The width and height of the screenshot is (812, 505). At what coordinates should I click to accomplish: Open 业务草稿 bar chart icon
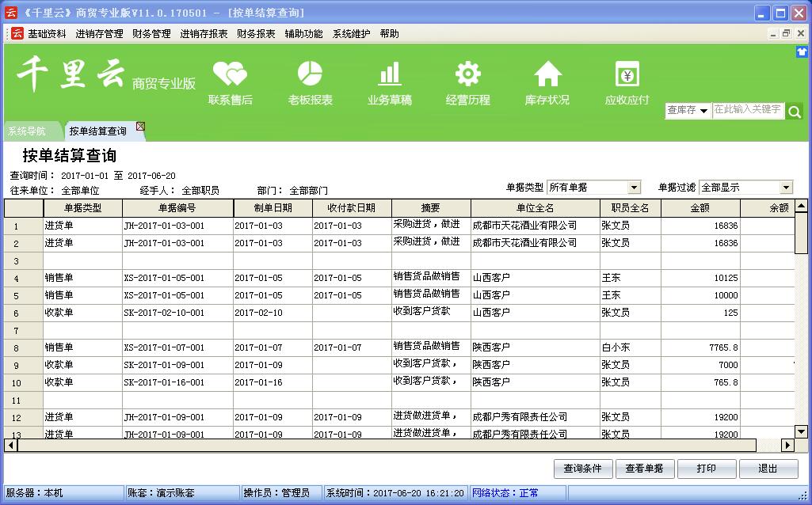(389, 74)
